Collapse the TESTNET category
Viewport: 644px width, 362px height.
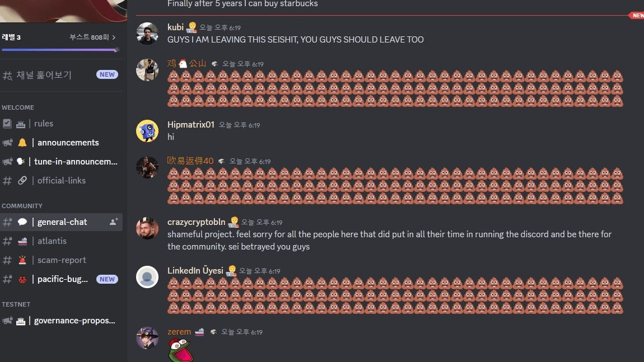tap(16, 304)
